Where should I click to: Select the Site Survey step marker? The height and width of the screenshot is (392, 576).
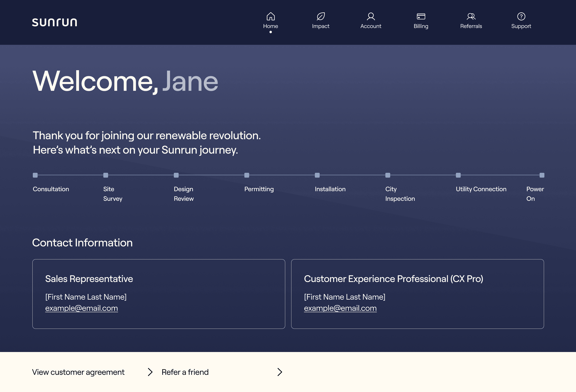tap(106, 175)
